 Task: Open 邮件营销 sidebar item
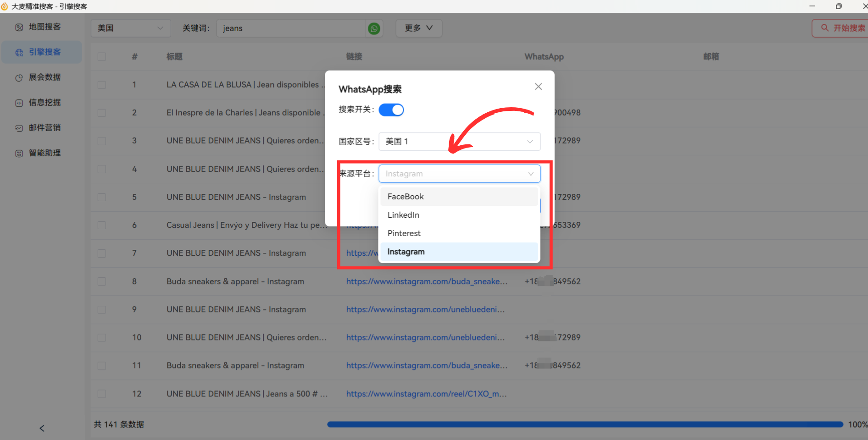pyautogui.click(x=42, y=128)
